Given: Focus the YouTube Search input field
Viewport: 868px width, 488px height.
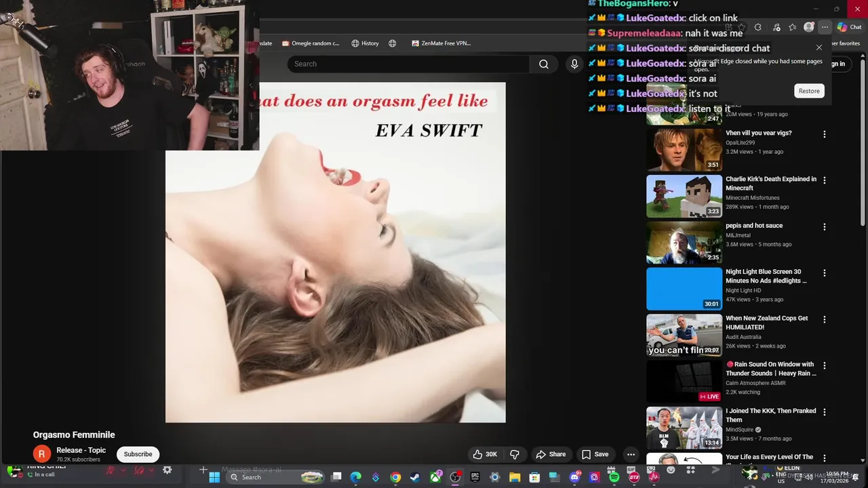Looking at the screenshot, I should pyautogui.click(x=408, y=64).
